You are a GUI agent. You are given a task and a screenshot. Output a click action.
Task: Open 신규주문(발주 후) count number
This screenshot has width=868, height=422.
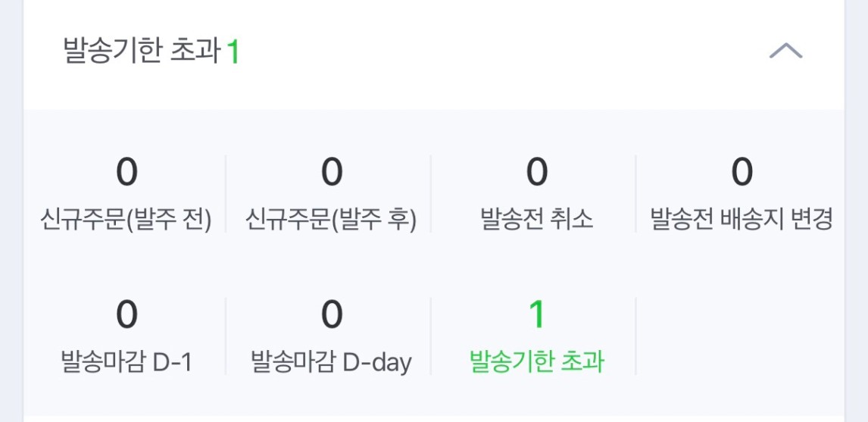tap(332, 173)
